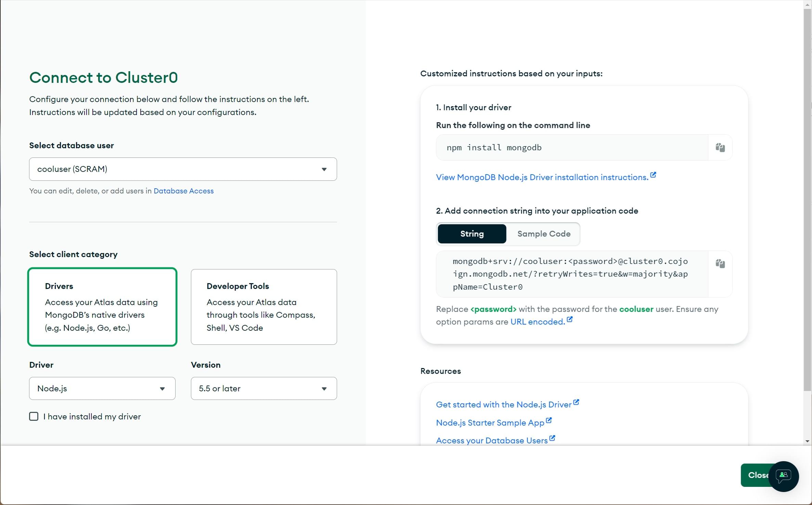This screenshot has width=812, height=505.
Task: Click the copy icon for npm install command
Action: click(720, 147)
